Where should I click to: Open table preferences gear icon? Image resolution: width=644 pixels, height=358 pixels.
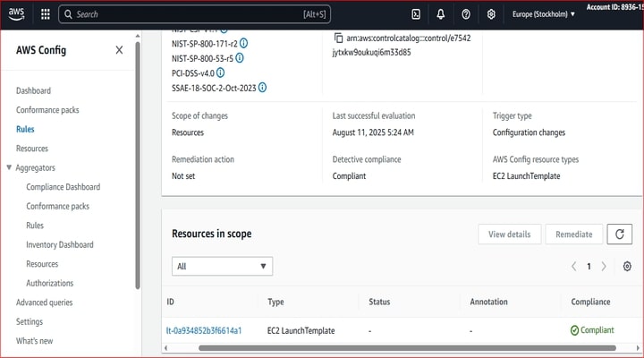click(x=627, y=267)
